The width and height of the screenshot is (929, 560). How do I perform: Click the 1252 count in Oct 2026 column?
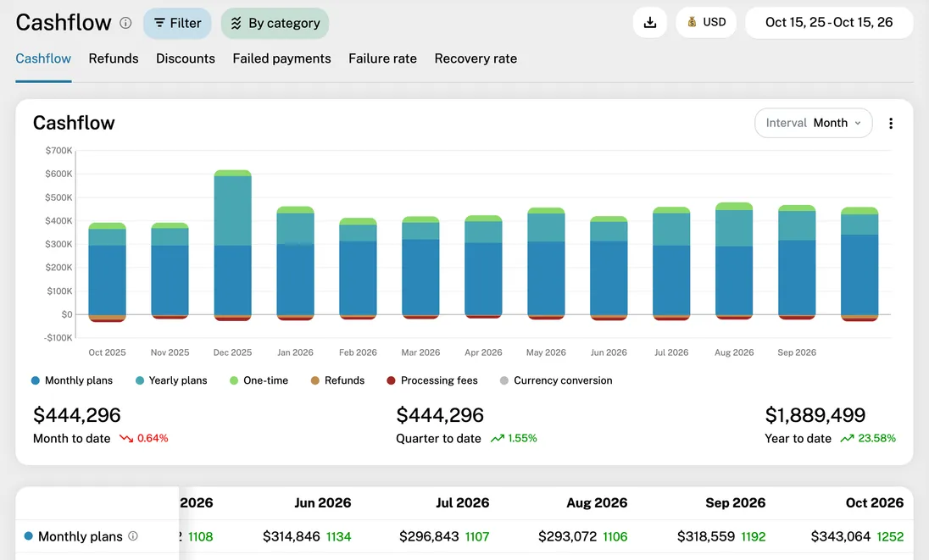pyautogui.click(x=890, y=536)
